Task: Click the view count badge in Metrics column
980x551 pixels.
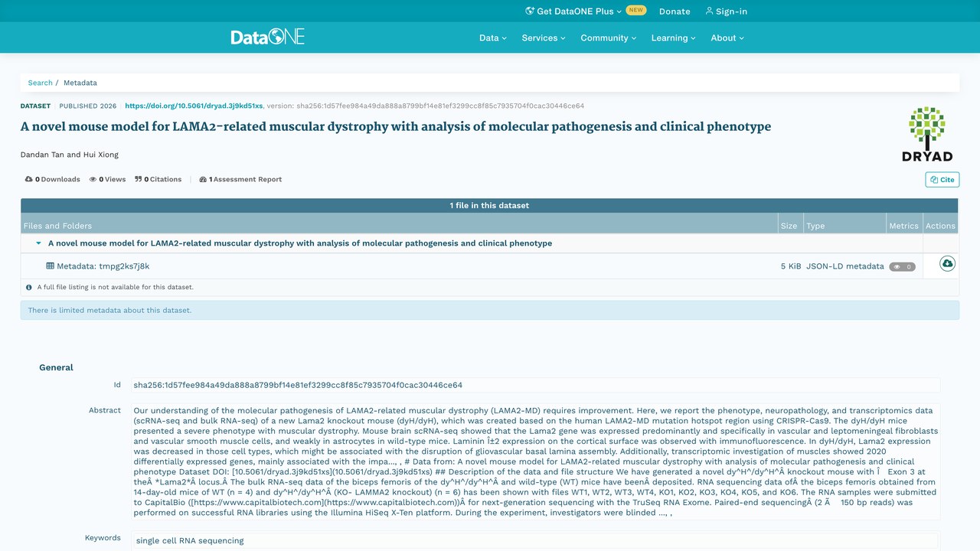Action: tap(902, 267)
